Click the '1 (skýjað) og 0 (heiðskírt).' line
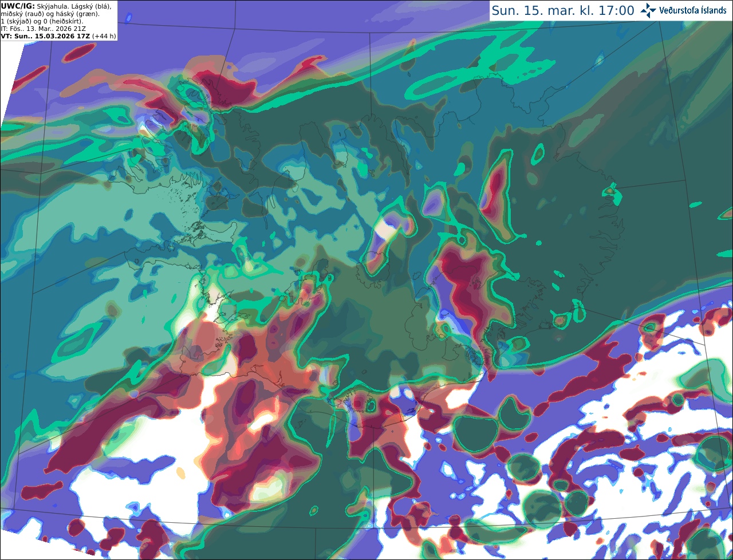Screen dimensions: 733x560 coord(42,21)
